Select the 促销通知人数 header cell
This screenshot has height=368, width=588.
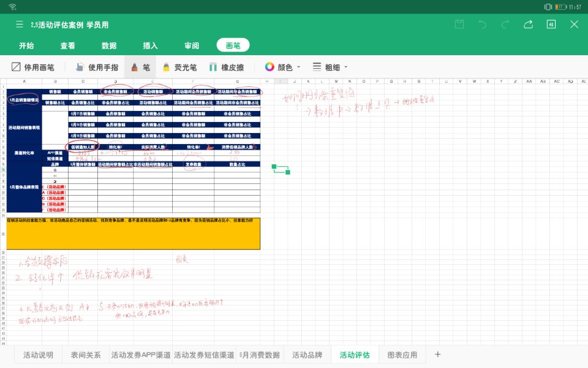pos(83,147)
